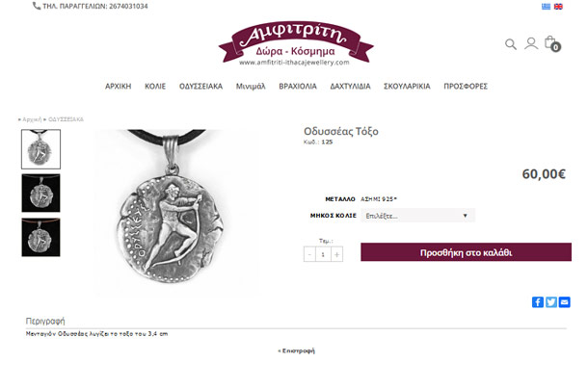
Task: Open the ΒΡΑΧΙΟΛΙΑ menu item
Action: [298, 87]
